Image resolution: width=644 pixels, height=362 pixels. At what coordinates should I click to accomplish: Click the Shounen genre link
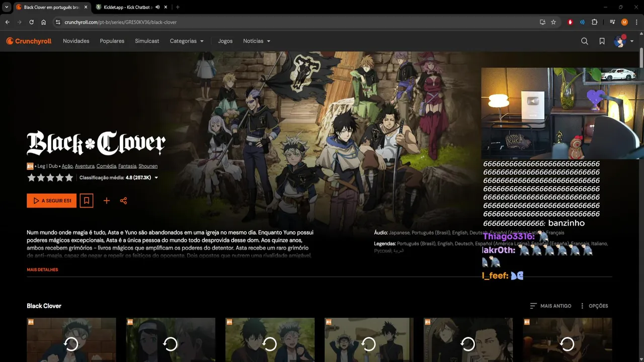tap(148, 166)
